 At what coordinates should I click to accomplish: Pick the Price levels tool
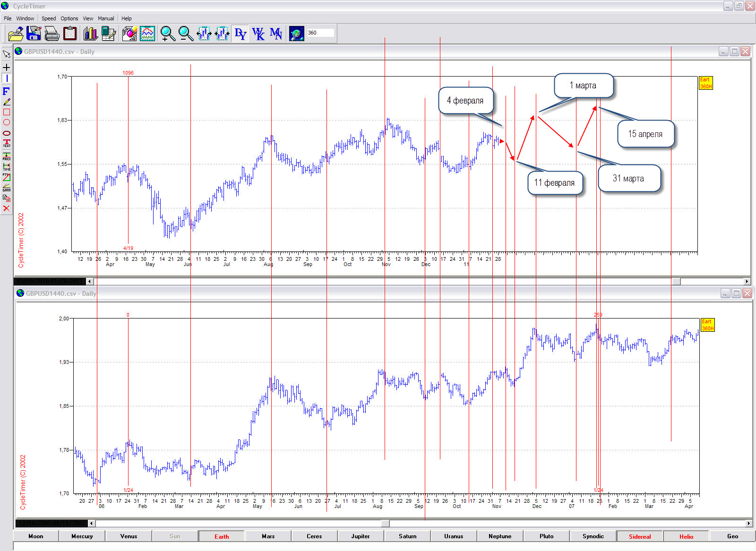pos(7,156)
